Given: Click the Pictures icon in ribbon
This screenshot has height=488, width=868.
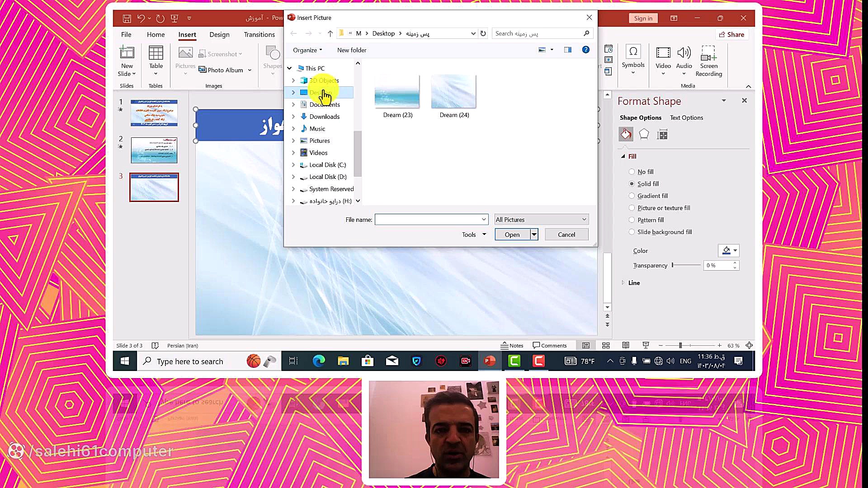Looking at the screenshot, I should click(x=185, y=61).
